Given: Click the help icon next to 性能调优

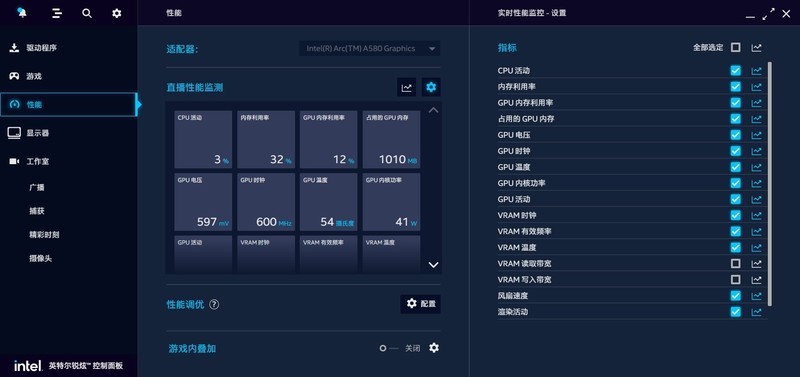Looking at the screenshot, I should coord(214,304).
